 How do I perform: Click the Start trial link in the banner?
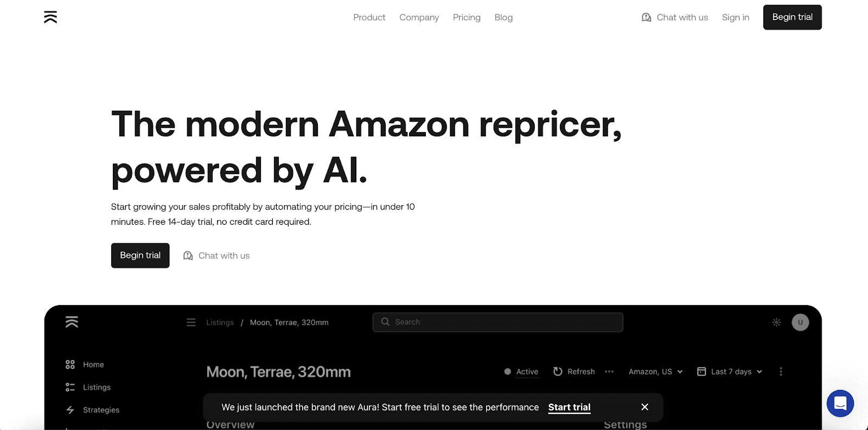click(x=569, y=407)
